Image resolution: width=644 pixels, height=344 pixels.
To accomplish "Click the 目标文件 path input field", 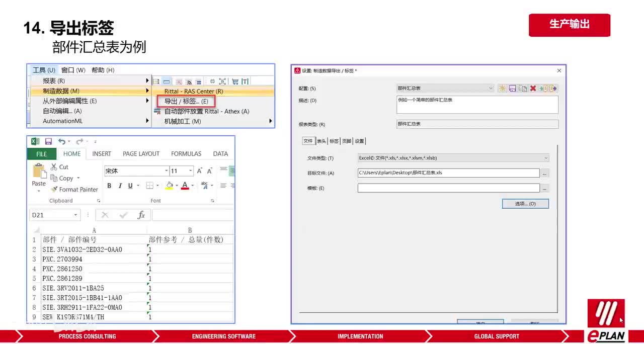I will [448, 173].
